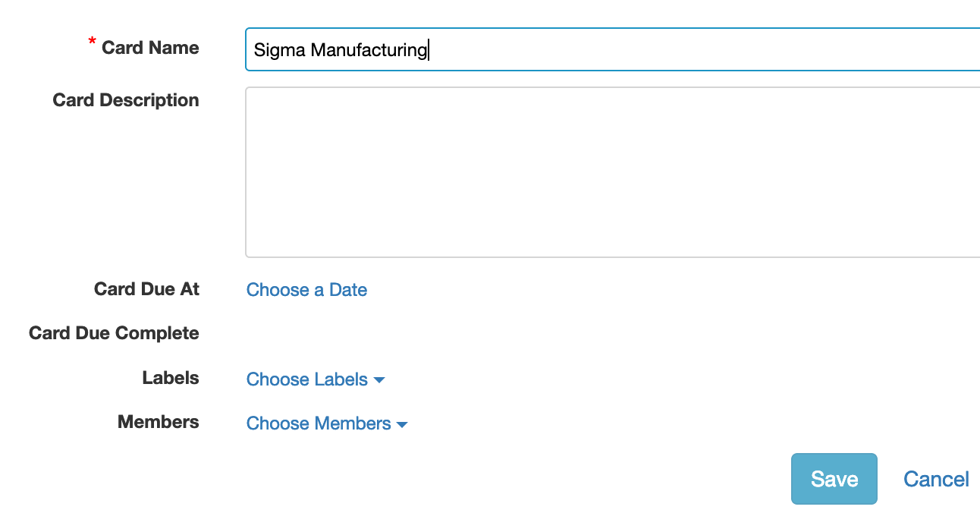Click the Card Name field label
This screenshot has width=980, height=513.
pos(150,48)
